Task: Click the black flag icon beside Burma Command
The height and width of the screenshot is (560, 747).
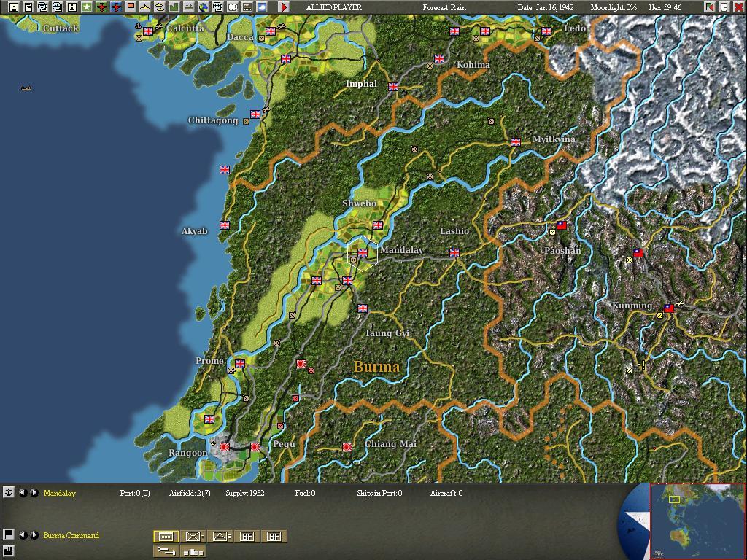Action: coord(8,534)
